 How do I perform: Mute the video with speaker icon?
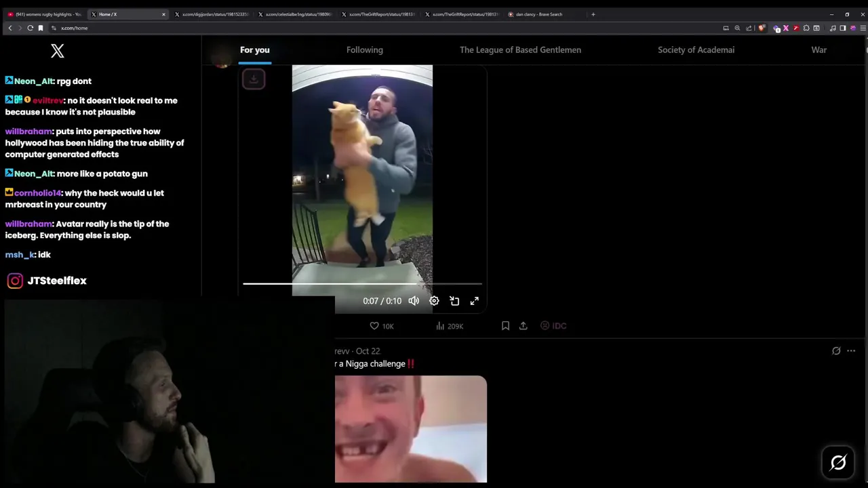click(x=414, y=301)
